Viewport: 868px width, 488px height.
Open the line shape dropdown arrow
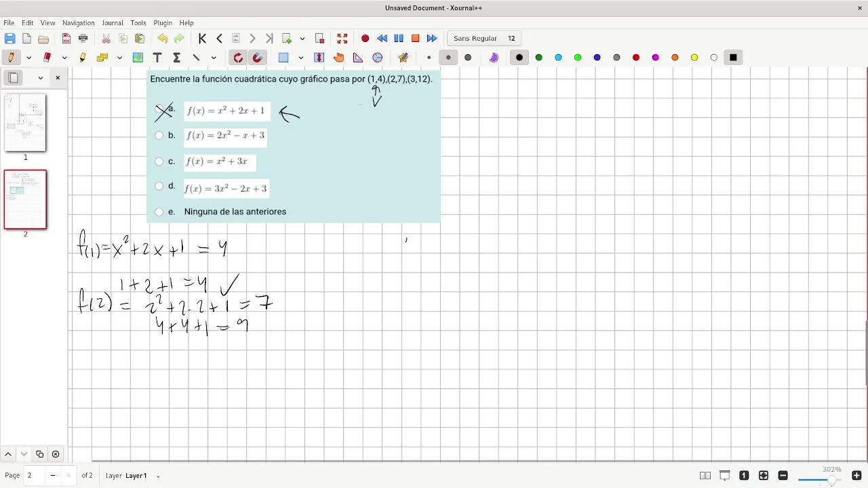click(x=214, y=58)
